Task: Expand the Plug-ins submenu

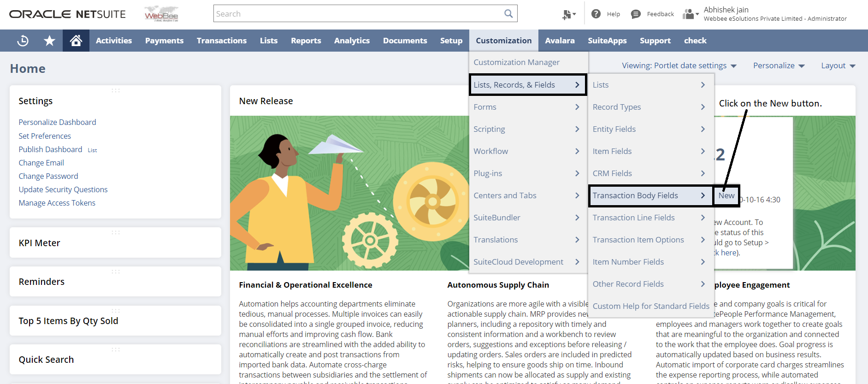Action: [528, 173]
